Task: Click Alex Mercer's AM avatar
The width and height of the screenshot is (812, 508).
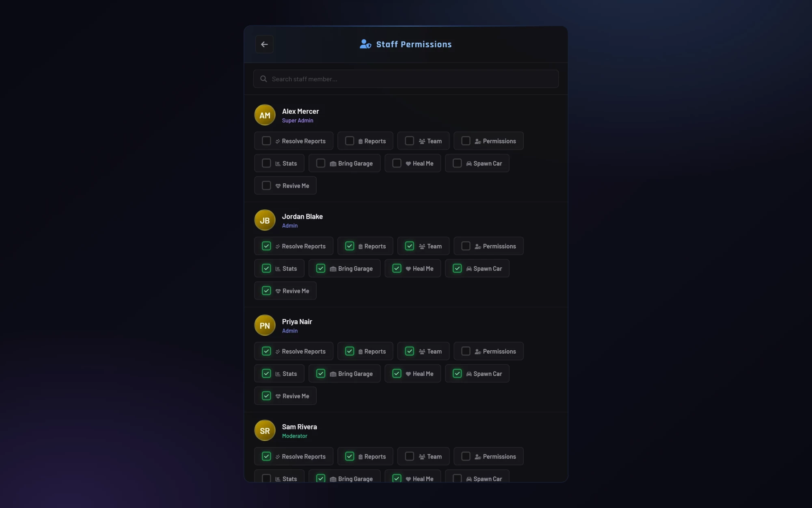Action: click(x=265, y=115)
